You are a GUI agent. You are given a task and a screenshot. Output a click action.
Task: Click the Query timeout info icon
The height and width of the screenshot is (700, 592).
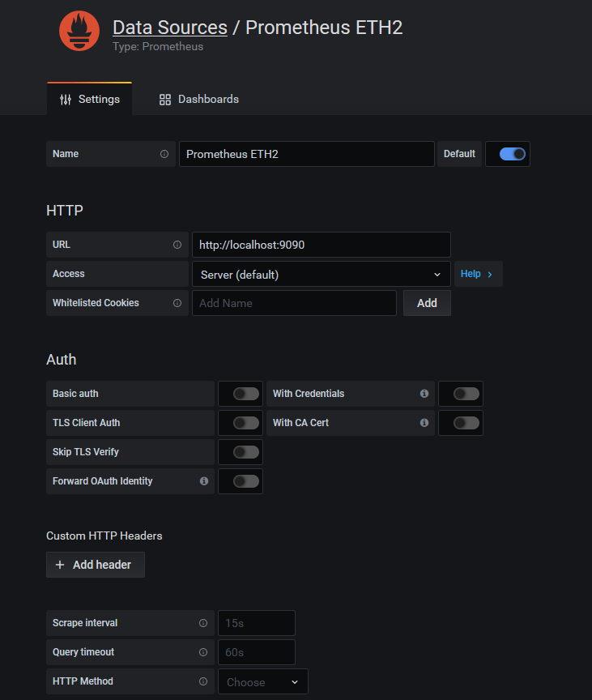coord(203,652)
